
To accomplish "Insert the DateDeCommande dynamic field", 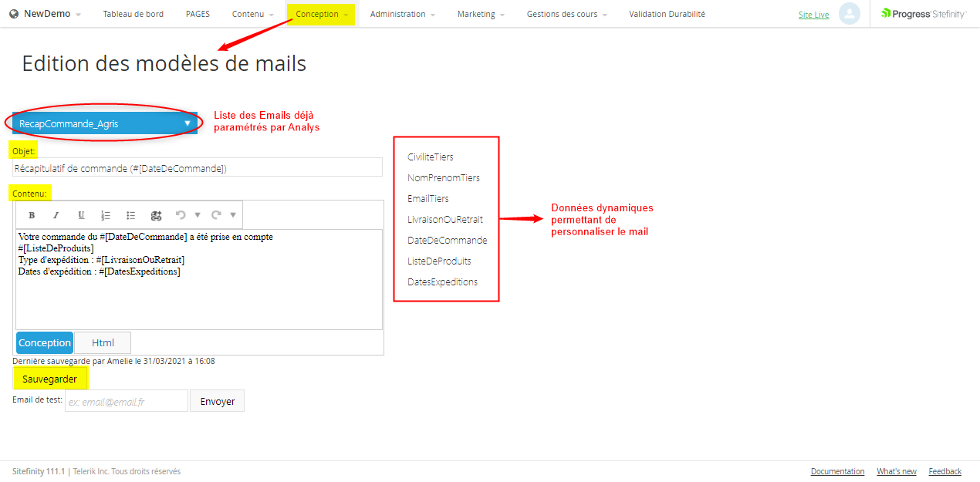I will [x=447, y=240].
